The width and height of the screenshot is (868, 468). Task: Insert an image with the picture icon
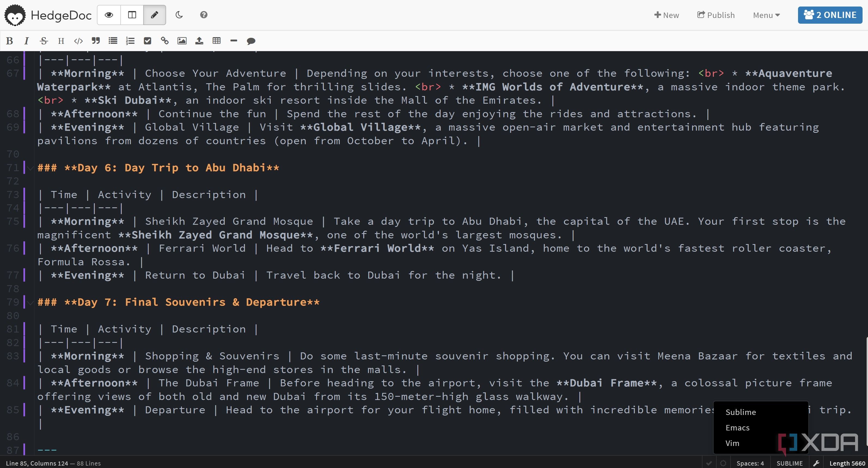(182, 41)
